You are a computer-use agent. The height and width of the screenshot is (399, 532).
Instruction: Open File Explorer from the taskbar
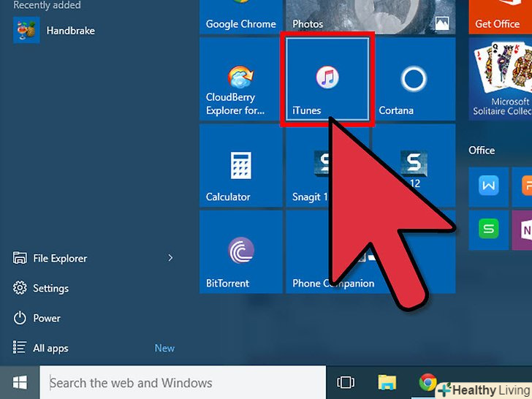coord(387,383)
